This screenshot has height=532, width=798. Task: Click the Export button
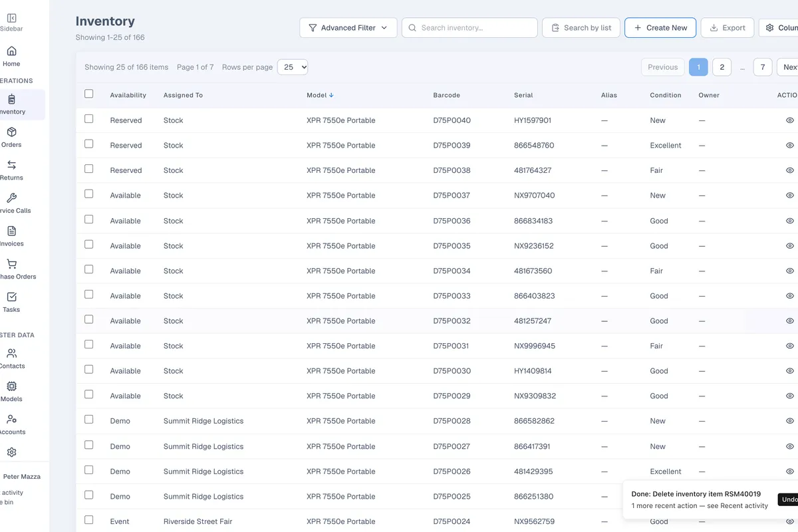click(728, 28)
